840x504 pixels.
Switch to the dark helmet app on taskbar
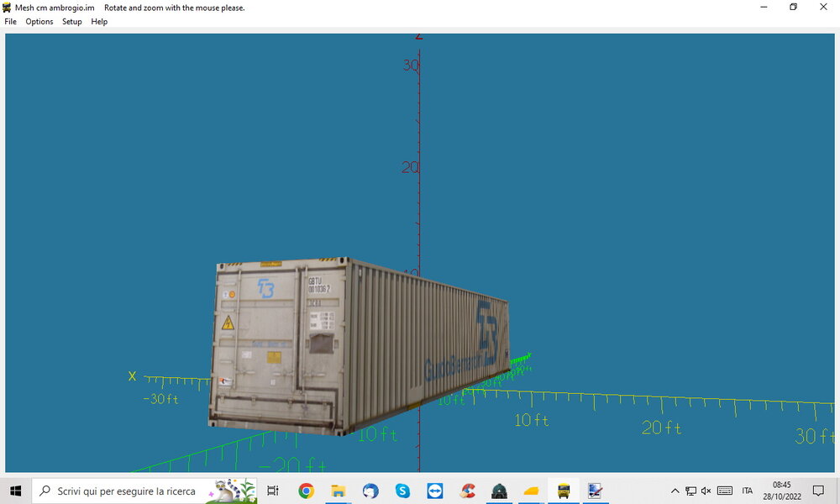pos(499,491)
